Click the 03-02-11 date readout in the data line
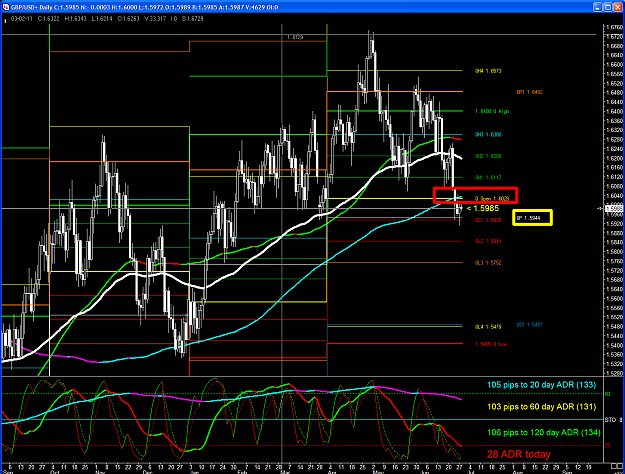Viewport: 625px width, 474px height. point(22,18)
